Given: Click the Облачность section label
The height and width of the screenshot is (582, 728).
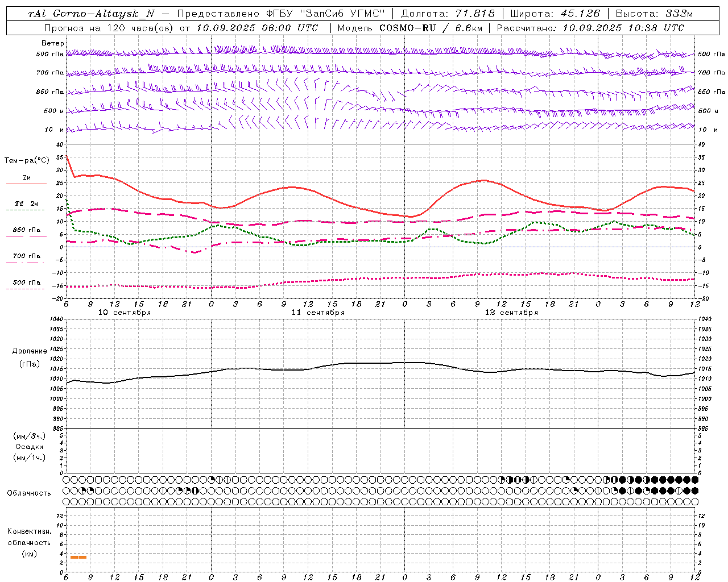Looking at the screenshot, I should (x=29, y=493).
